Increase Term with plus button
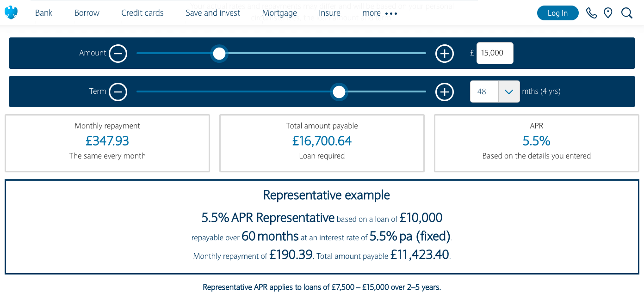Viewport: 644px width, 305px height. point(444,92)
